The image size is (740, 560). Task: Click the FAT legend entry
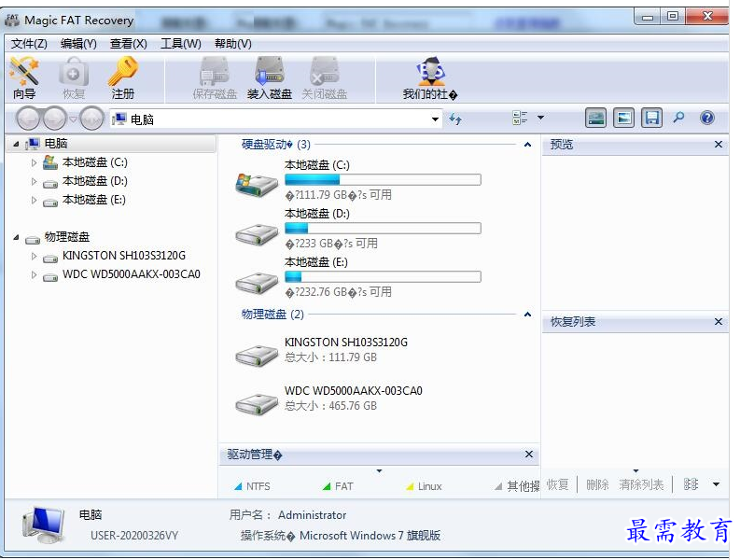tap(338, 486)
